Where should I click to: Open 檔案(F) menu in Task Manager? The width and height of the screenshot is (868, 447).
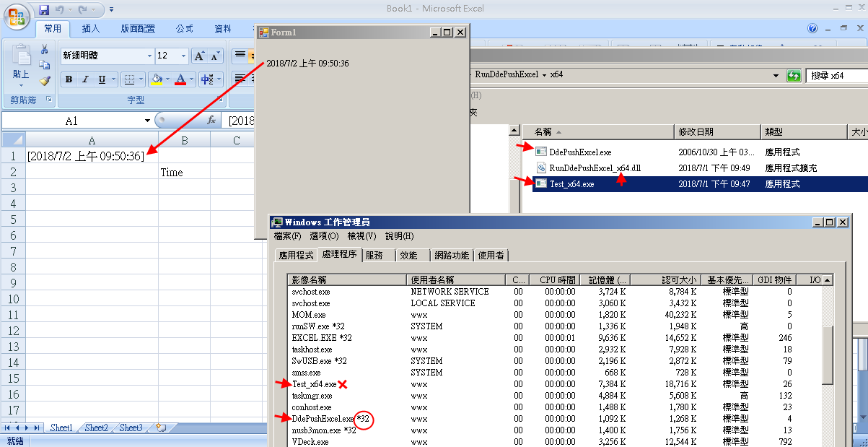[287, 236]
